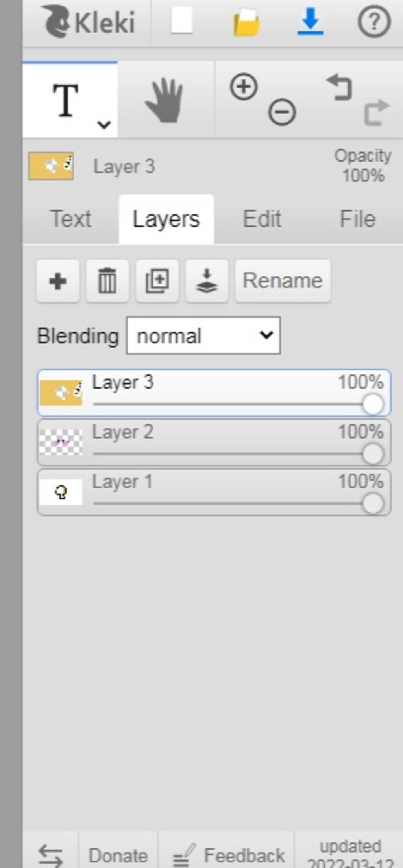Open the help question mark icon
The image size is (403, 868).
[x=374, y=22]
